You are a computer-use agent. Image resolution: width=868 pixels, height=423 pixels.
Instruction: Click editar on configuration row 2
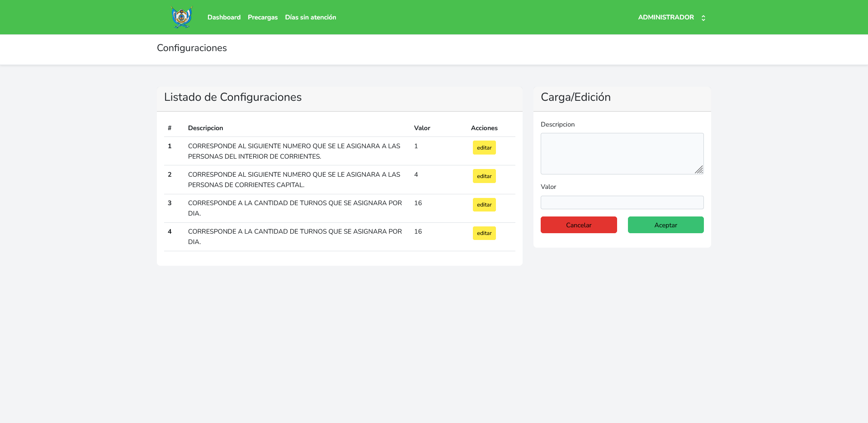[484, 176]
